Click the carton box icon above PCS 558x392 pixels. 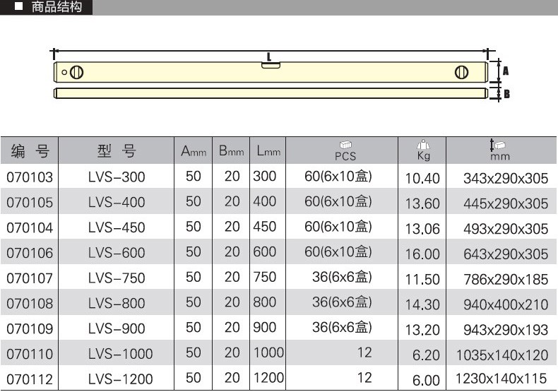coord(345,144)
